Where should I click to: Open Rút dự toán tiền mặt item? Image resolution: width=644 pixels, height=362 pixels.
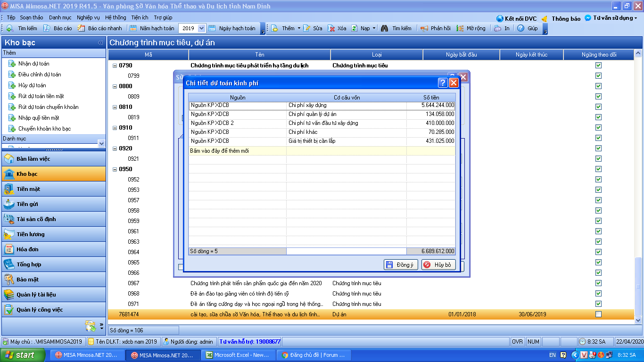pyautogui.click(x=41, y=96)
